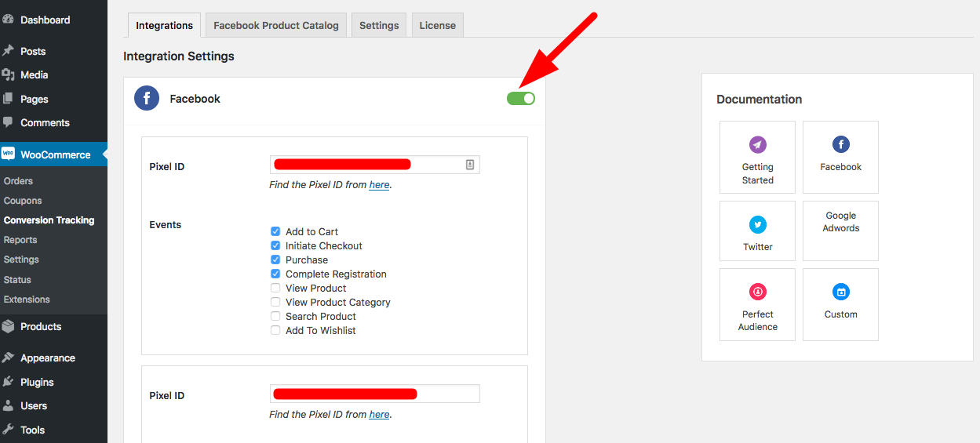
Task: Click the Dashboard icon in sidebar
Action: [8, 20]
